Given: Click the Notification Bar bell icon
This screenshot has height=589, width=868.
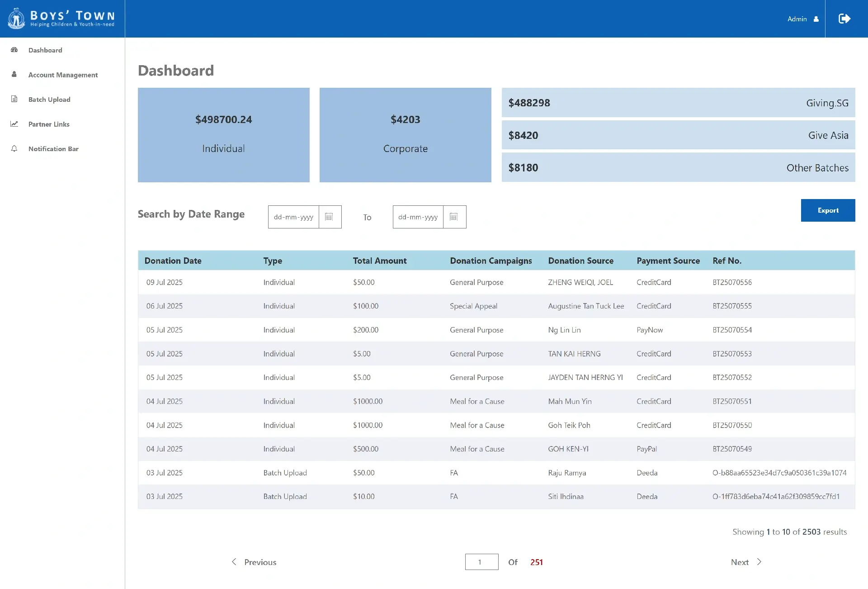Looking at the screenshot, I should tap(14, 148).
